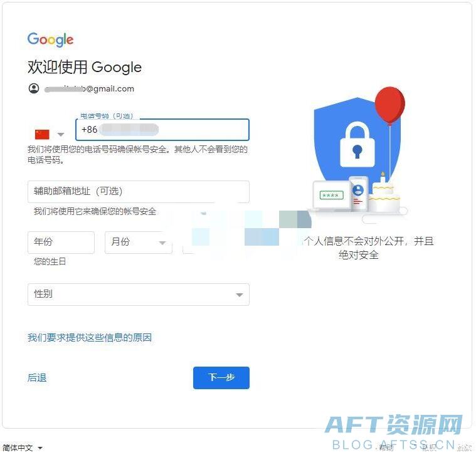
Task: Click the 后退 back link
Action: click(x=37, y=378)
